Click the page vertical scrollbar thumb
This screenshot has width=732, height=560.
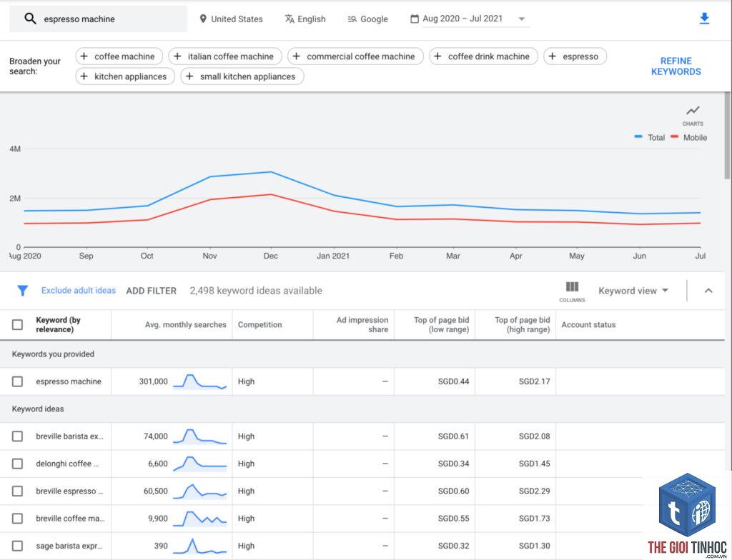click(x=727, y=135)
